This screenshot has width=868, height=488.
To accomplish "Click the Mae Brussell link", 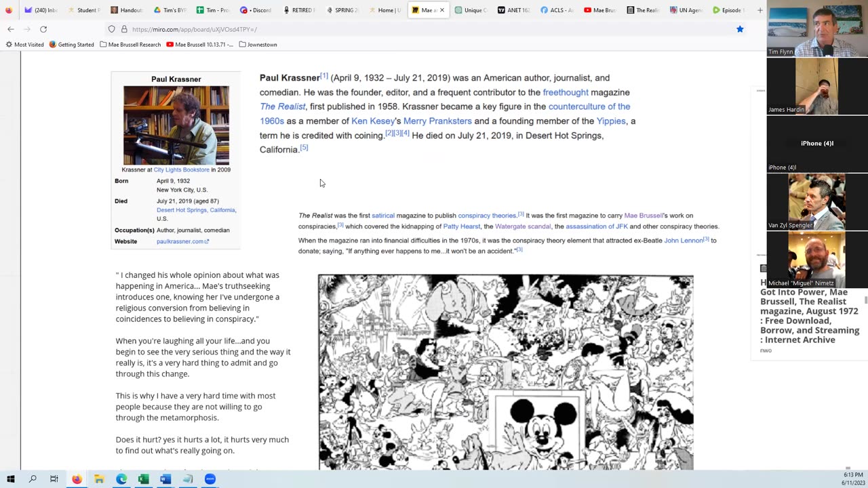I will (643, 216).
